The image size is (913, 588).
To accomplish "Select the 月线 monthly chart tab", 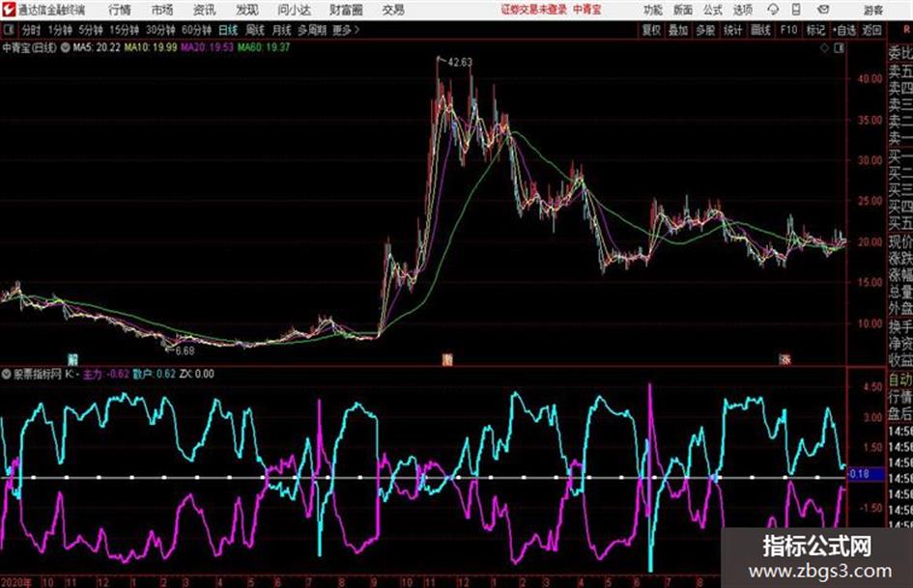I will point(282,30).
